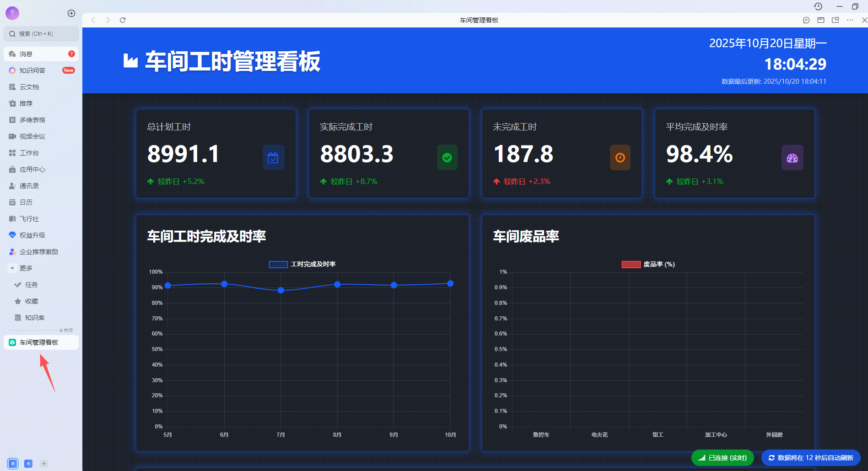Click the green checkmark icon on 实际完成工时 card

[447, 157]
